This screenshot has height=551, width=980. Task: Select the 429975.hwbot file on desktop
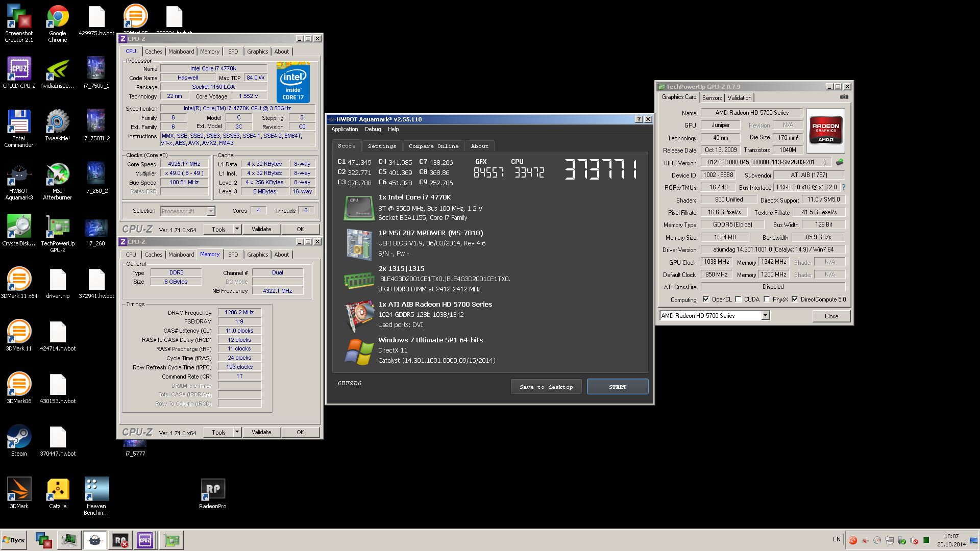click(x=96, y=21)
